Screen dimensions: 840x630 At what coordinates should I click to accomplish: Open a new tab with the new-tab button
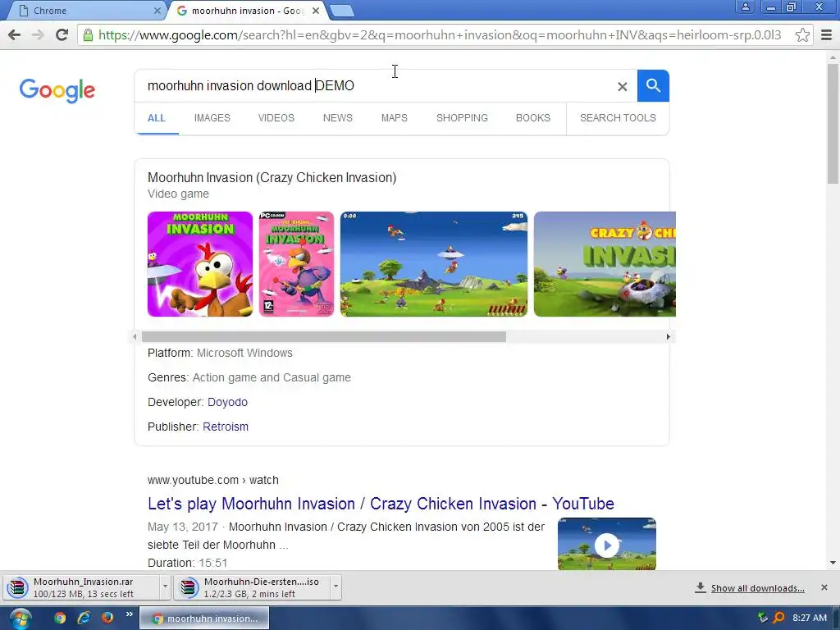341,11
